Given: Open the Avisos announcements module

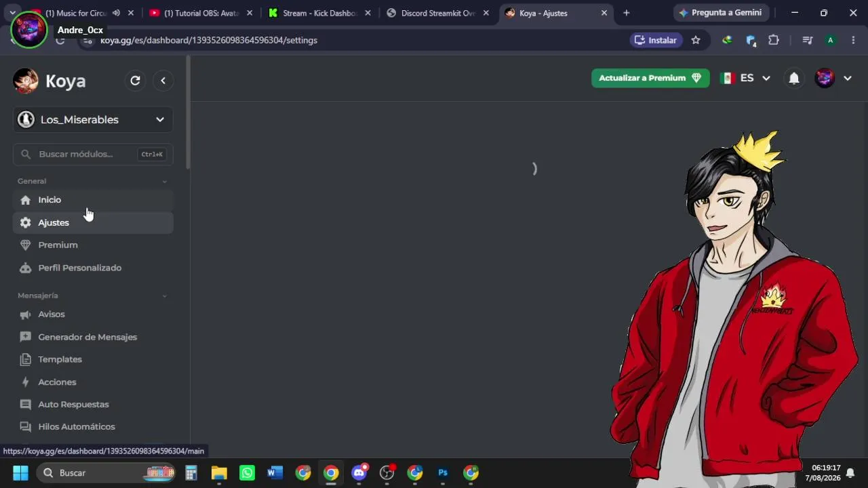Looking at the screenshot, I should (93, 314).
